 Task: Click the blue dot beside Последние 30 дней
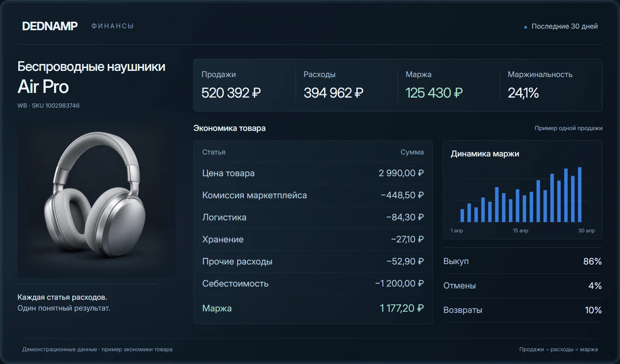(x=525, y=27)
